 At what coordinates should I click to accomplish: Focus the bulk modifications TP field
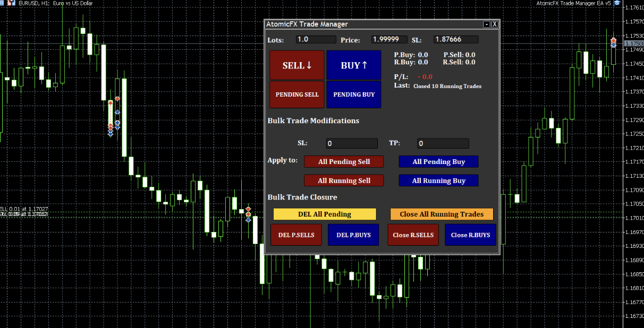pos(443,143)
